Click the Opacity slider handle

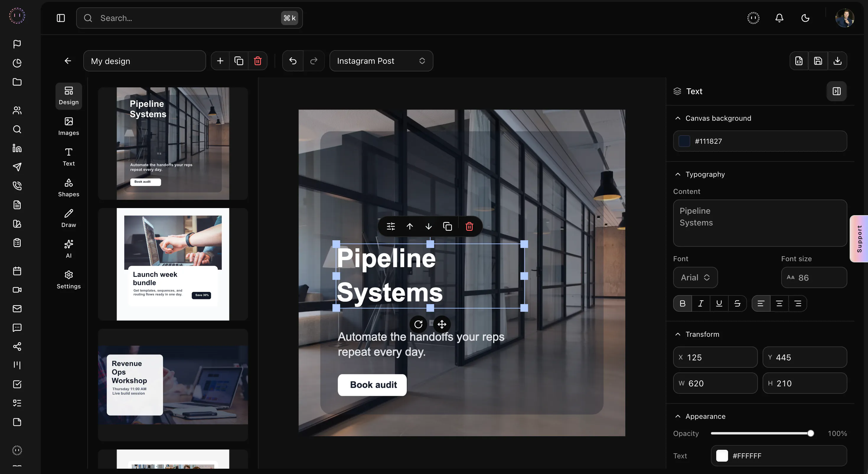[811, 433]
